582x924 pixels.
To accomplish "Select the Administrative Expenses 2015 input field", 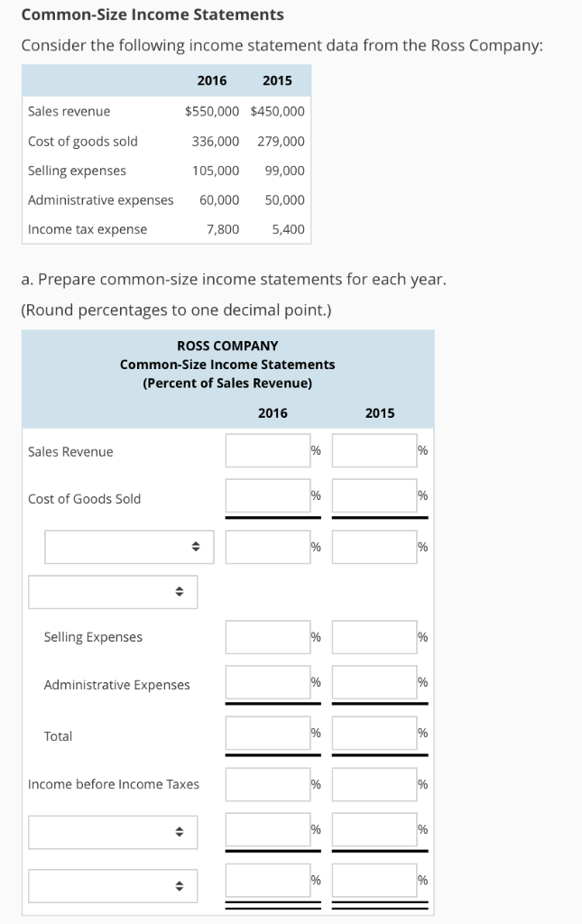I will 374,682.
